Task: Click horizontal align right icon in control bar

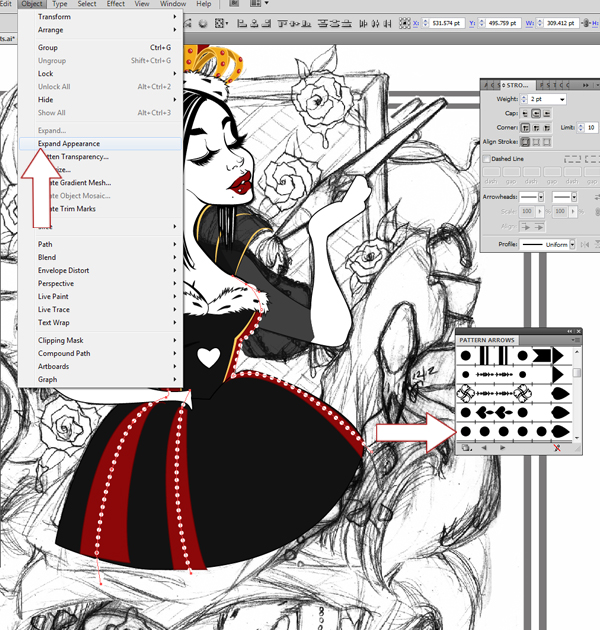Action: [x=266, y=23]
